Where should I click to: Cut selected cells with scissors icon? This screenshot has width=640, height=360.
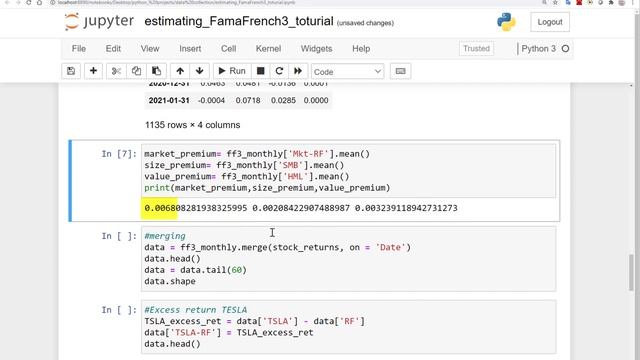116,71
